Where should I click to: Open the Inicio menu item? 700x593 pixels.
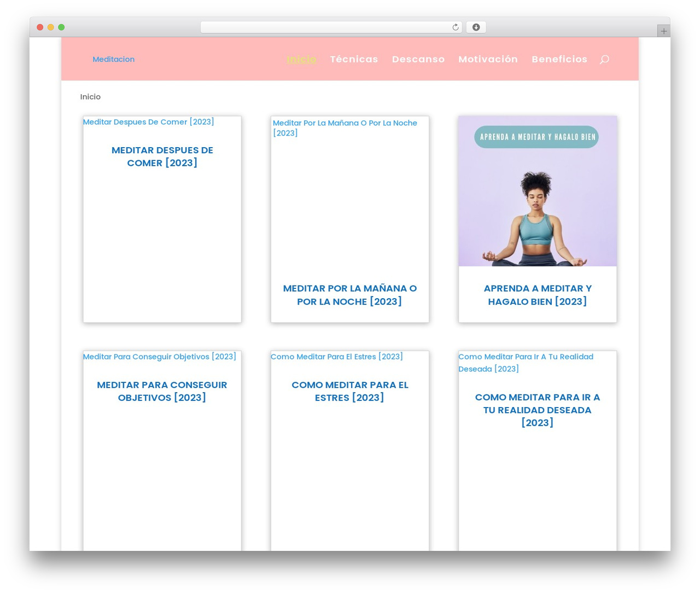[301, 59]
